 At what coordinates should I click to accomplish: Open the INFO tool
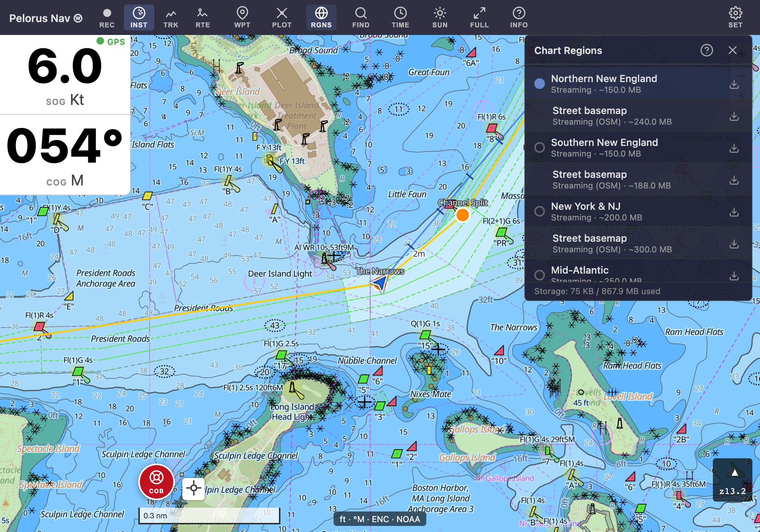pyautogui.click(x=519, y=18)
